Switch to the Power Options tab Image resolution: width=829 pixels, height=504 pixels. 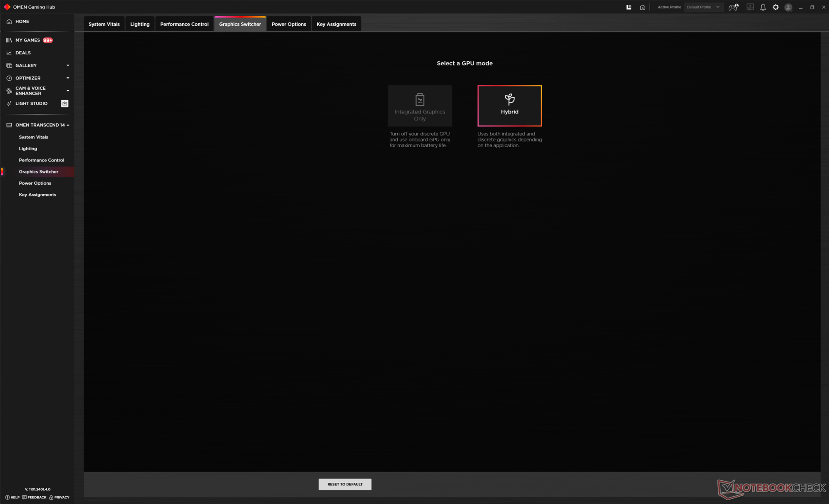pos(288,24)
